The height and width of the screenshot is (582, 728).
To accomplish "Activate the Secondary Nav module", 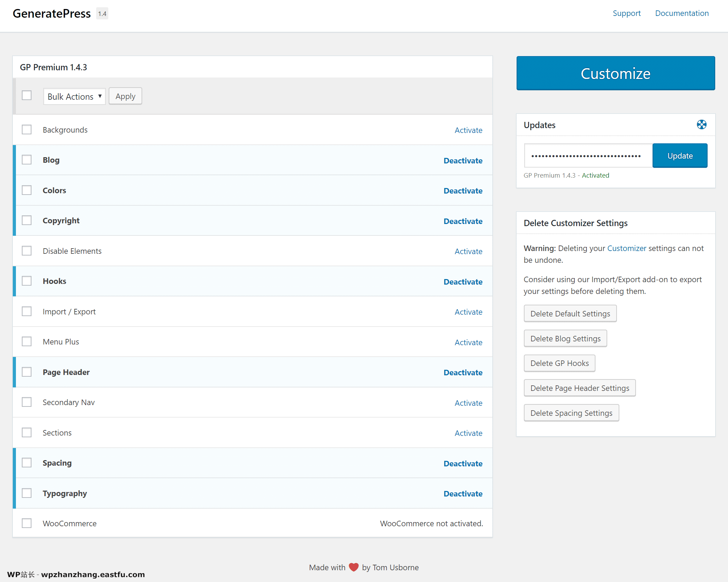I will tap(468, 403).
